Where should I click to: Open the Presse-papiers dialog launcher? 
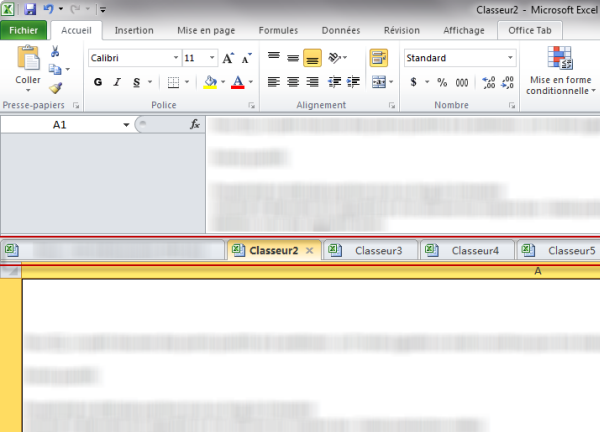[x=76, y=105]
